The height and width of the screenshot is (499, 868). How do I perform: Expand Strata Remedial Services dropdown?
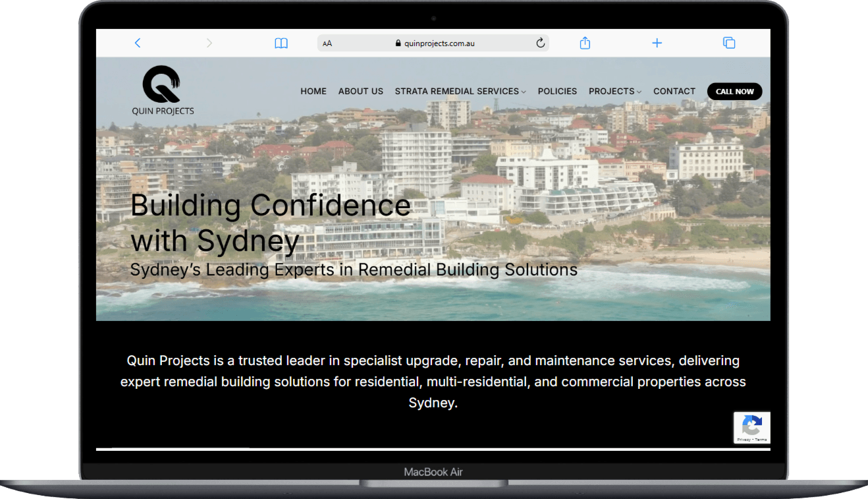point(460,92)
